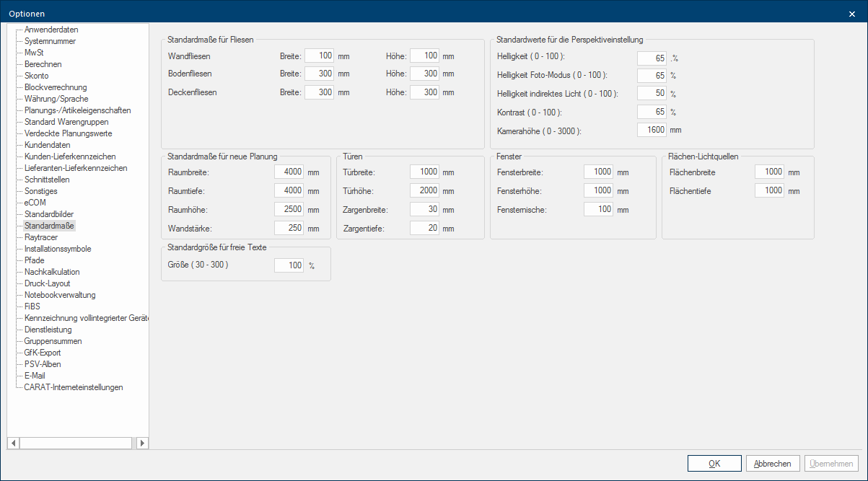Focus the Größe free text size field

289,265
